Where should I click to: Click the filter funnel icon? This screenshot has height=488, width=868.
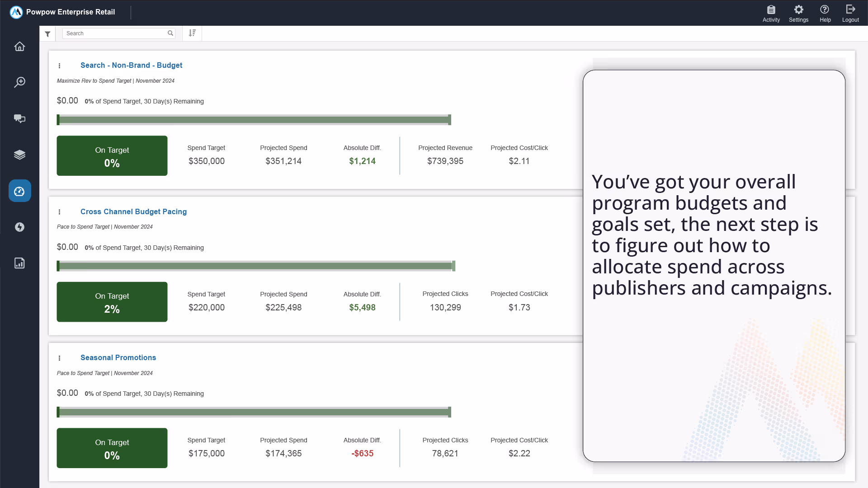pos(47,33)
